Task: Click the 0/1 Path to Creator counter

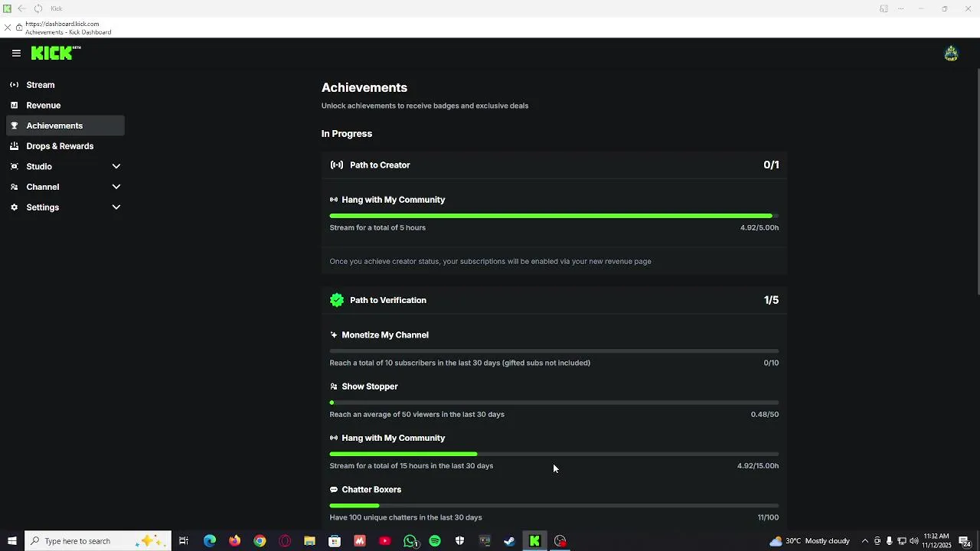Action: (x=771, y=165)
